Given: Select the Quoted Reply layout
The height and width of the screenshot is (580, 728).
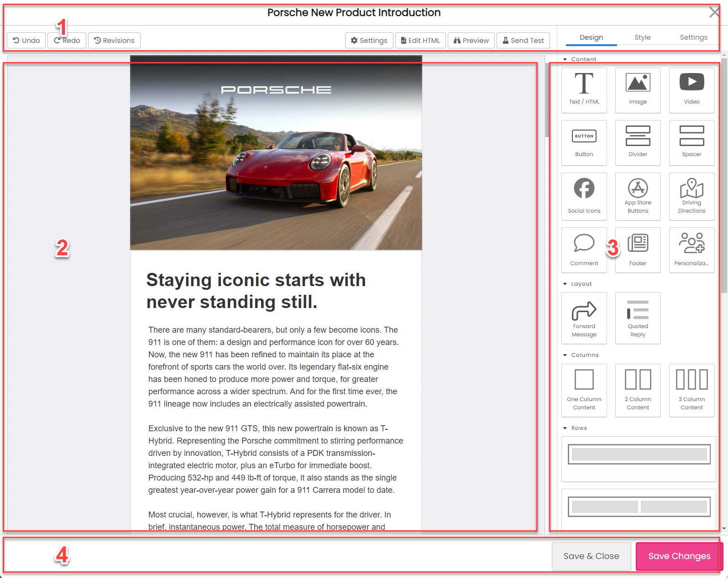Looking at the screenshot, I should pos(638,318).
